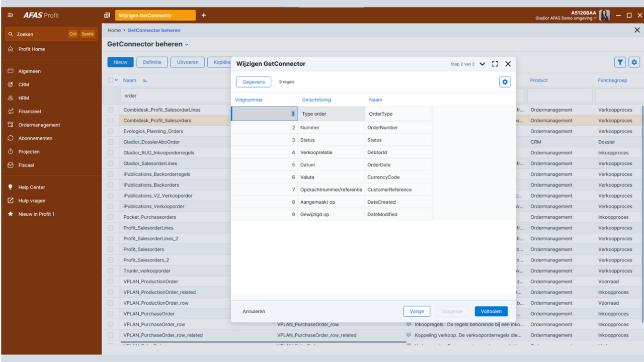This screenshot has width=644, height=362.
Task: Tick checkbox for Gladior_SalesorderLines
Action: click(x=111, y=163)
